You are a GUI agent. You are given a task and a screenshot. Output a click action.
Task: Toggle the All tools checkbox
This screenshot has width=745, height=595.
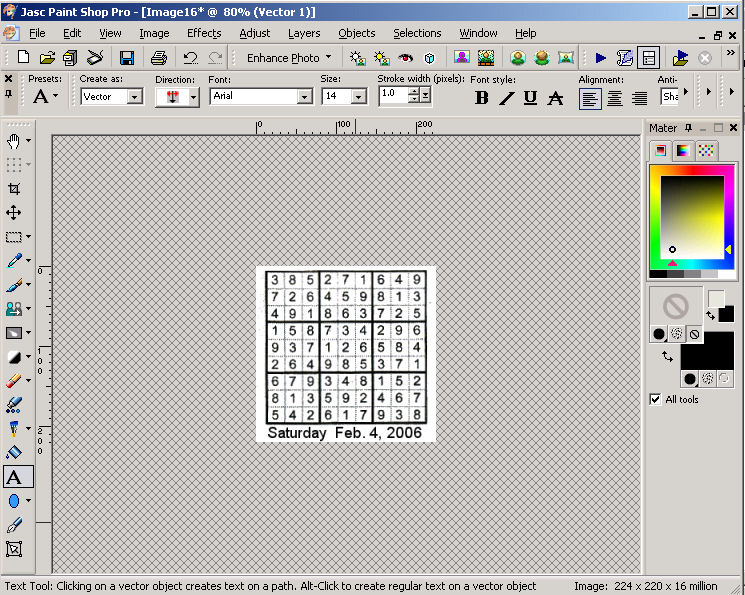(x=656, y=399)
